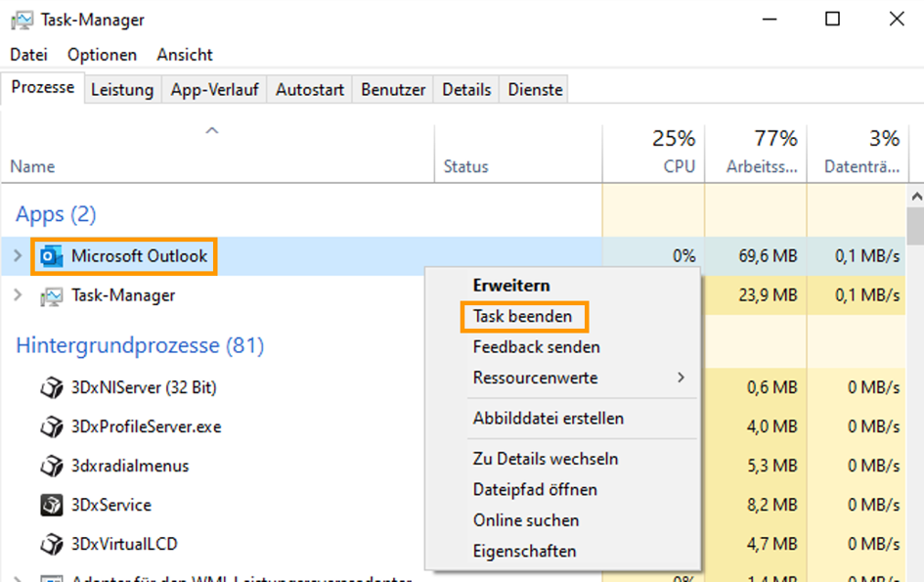
Task: Click the 3DxNIServer (32 Bit) process icon
Action: point(51,388)
